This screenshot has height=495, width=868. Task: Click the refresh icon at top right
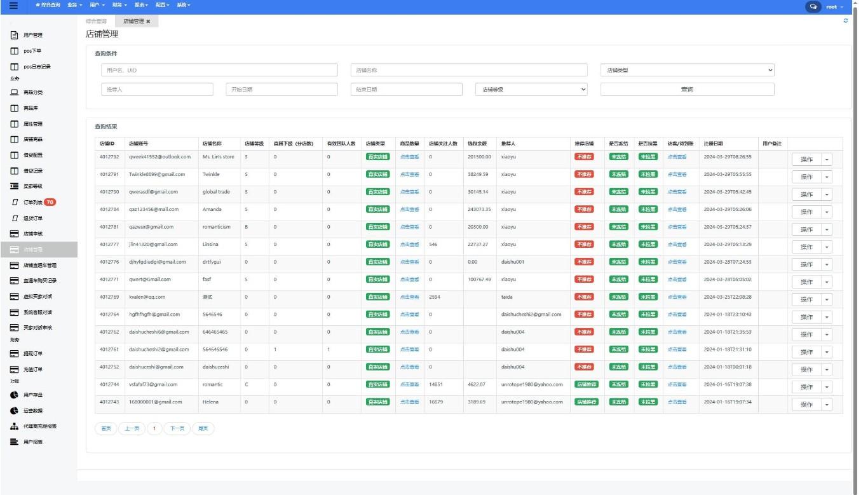coord(845,21)
